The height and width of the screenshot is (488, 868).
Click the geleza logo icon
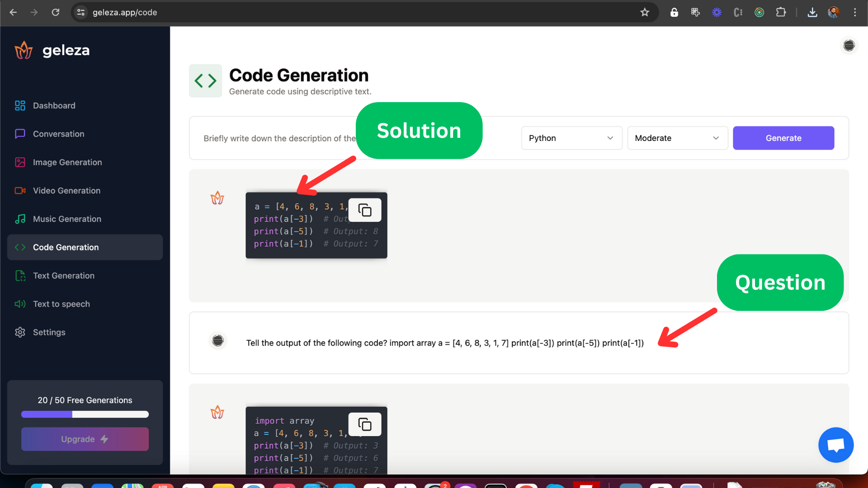24,50
